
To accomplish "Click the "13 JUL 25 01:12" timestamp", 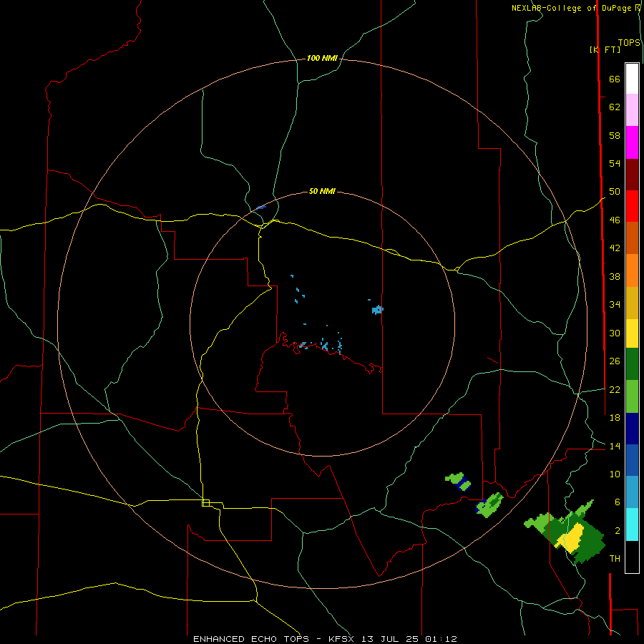I will click(x=409, y=639).
